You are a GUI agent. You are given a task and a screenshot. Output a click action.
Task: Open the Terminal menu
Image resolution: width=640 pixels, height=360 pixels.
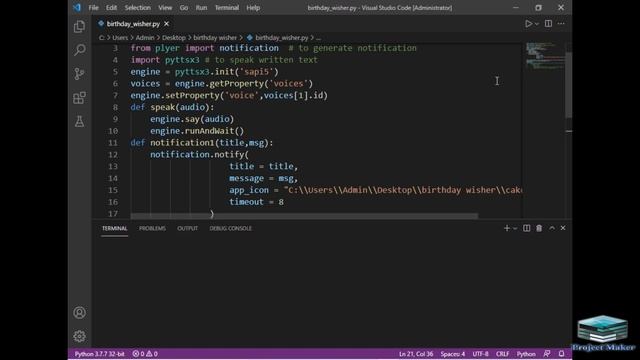coord(227,8)
